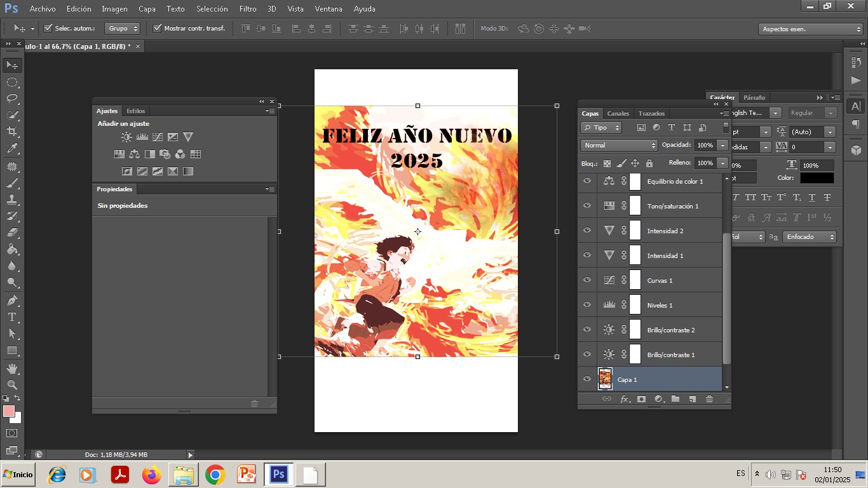This screenshot has width=868, height=488.
Task: Add a Brightness/Contrast adjustment from Ajustes
Action: tap(126, 137)
